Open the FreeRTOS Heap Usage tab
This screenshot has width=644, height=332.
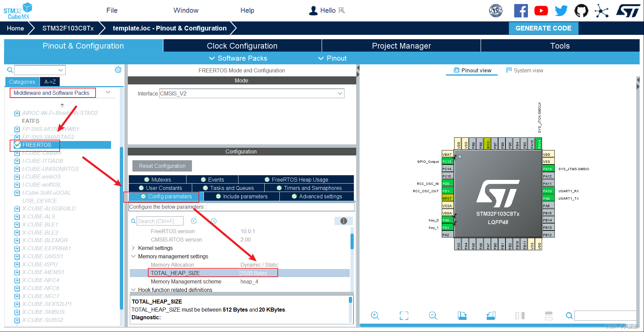click(x=296, y=180)
